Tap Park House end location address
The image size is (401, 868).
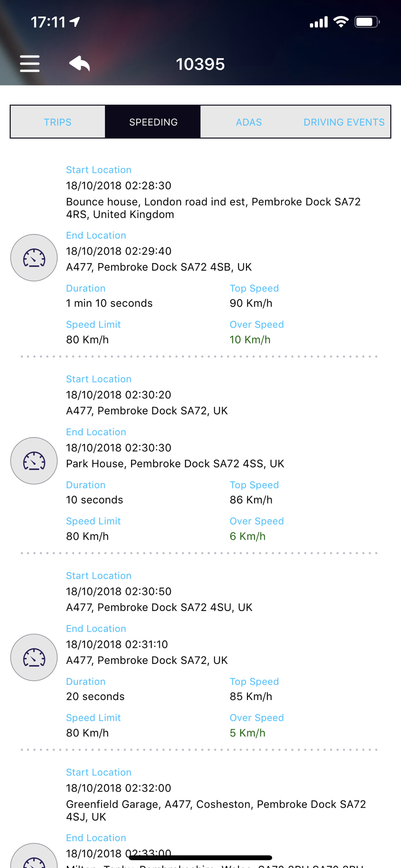click(x=175, y=464)
